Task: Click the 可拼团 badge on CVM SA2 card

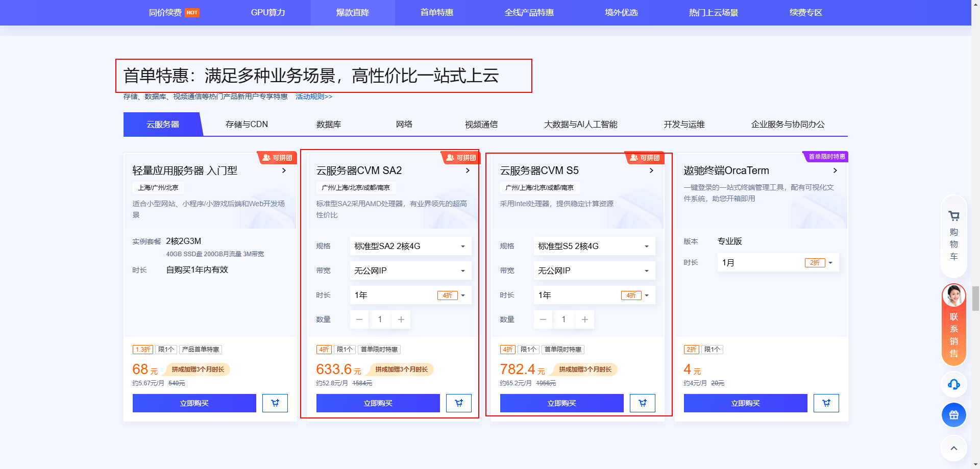Action: pyautogui.click(x=460, y=158)
